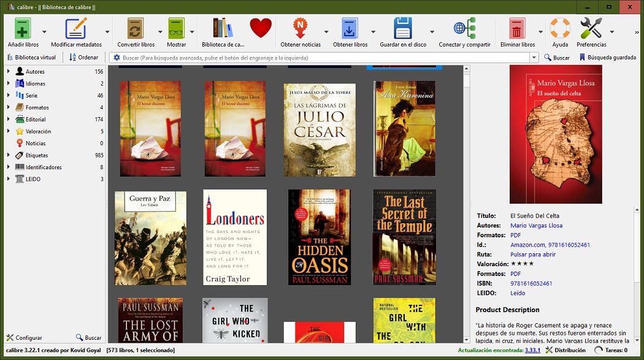Click the Eliminar libros trash icon

(x=517, y=28)
